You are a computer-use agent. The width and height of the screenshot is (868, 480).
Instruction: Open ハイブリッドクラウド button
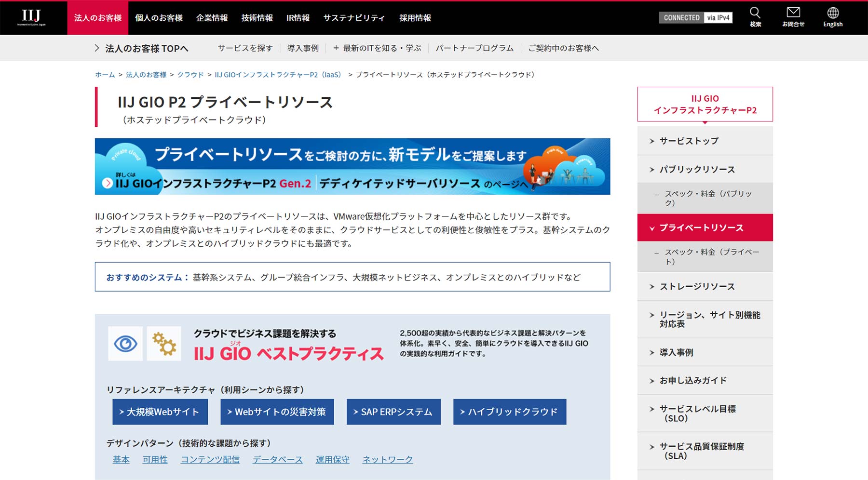510,412
